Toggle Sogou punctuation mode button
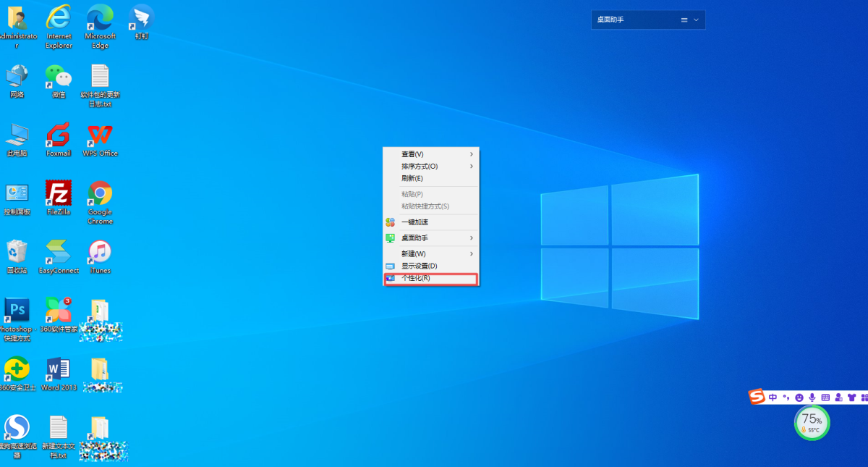Image resolution: width=868 pixels, height=467 pixels. 786,397
